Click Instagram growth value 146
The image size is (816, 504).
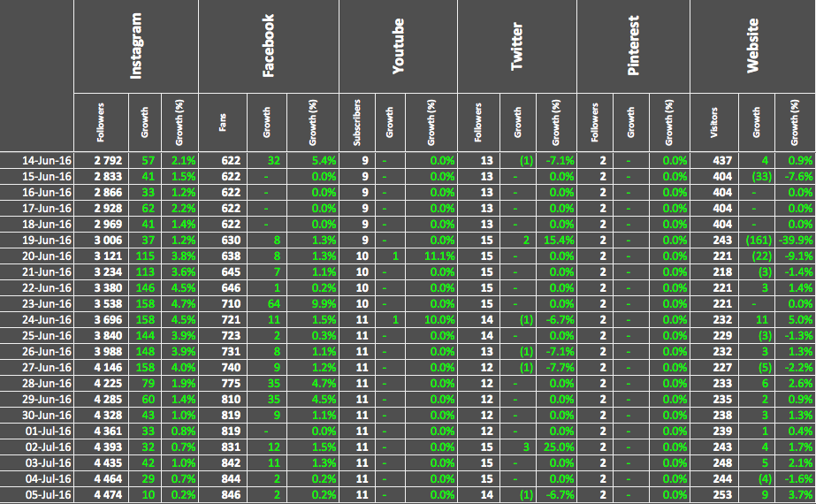[x=145, y=288]
